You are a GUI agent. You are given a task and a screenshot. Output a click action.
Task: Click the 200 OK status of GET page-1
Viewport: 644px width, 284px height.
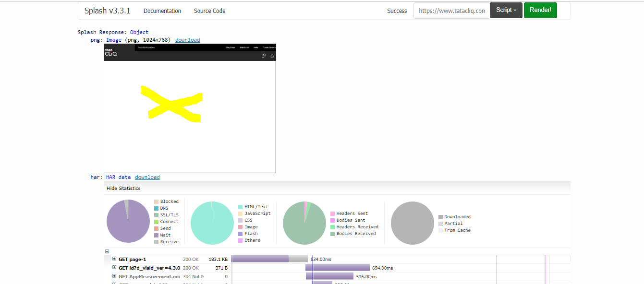pyautogui.click(x=191, y=259)
